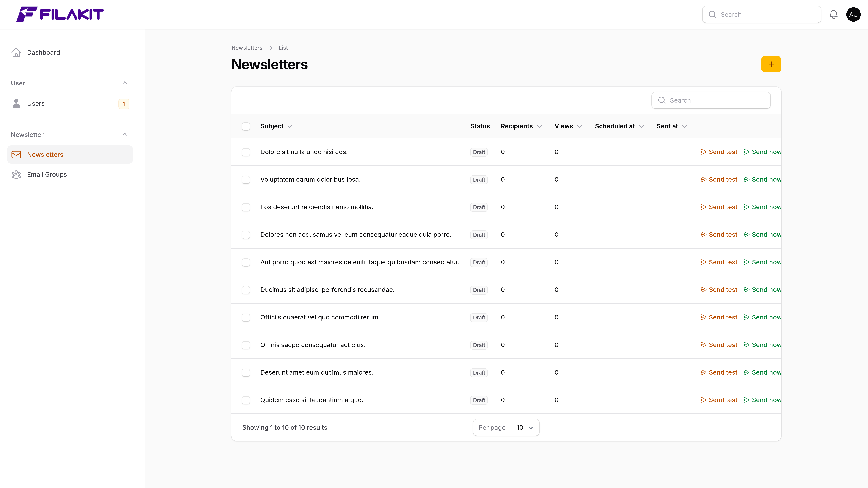Check the row 'Voluptatem earum doloribus ipsa.'

246,180
